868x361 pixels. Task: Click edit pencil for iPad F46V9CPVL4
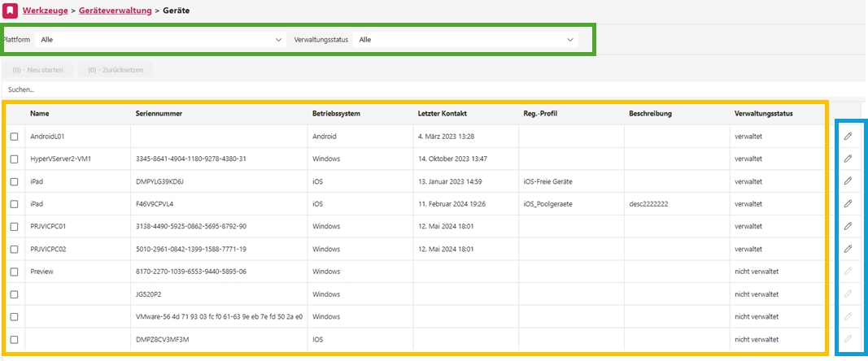(x=848, y=203)
